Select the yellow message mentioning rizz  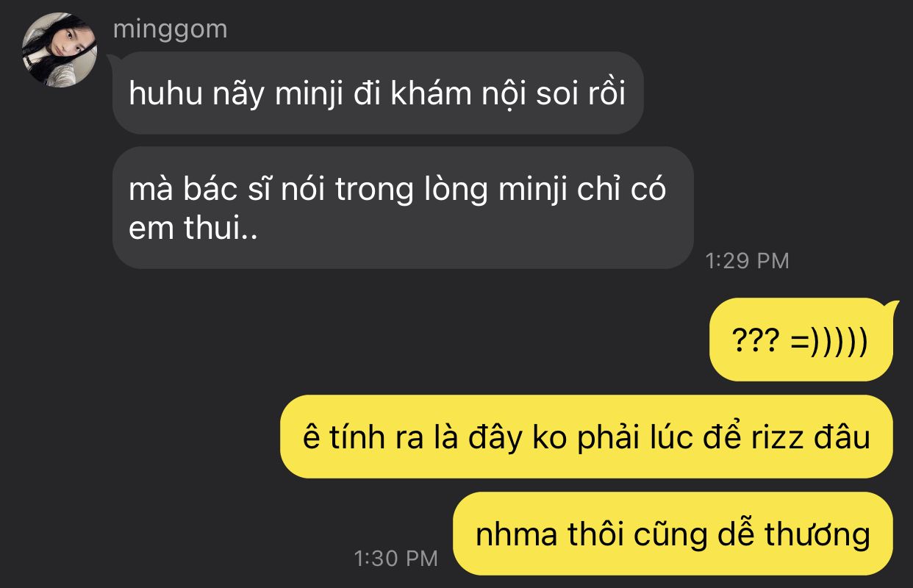(x=586, y=437)
